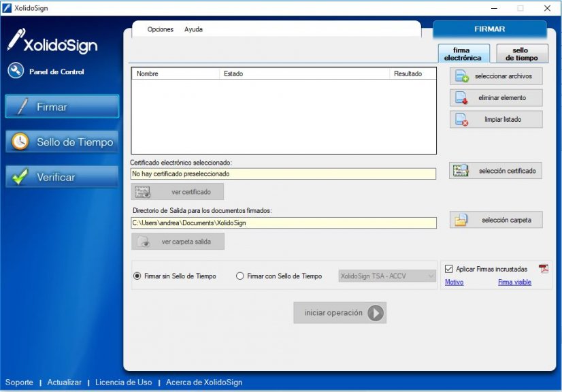This screenshot has width=562, height=392.
Task: Click the clear-list icon on limpiar listado
Action: click(x=461, y=119)
